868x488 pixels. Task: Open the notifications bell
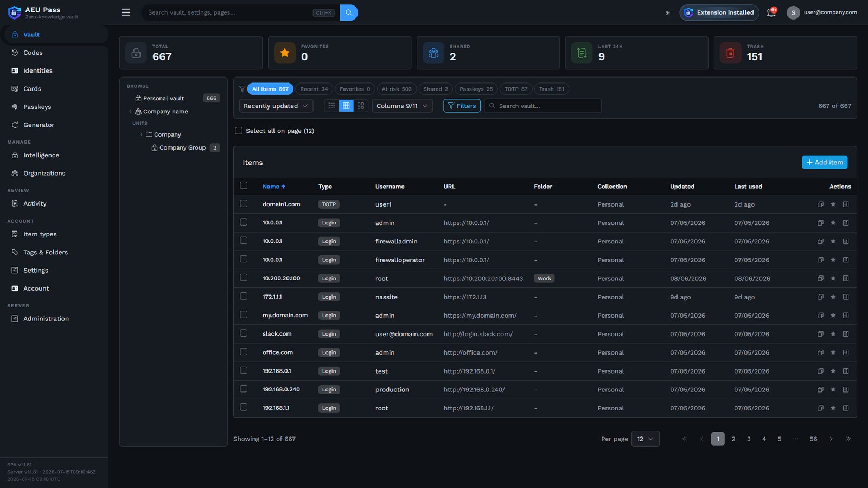point(771,12)
